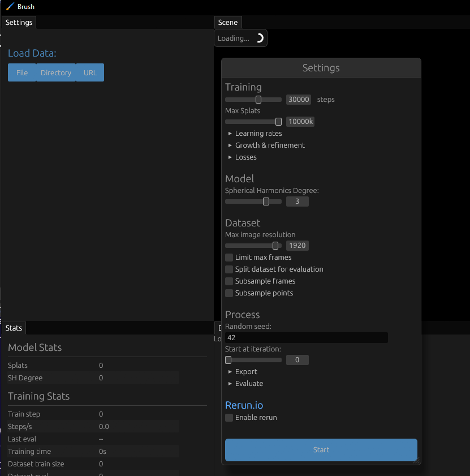Open the Stats tab
The width and height of the screenshot is (470, 476).
[14, 328]
